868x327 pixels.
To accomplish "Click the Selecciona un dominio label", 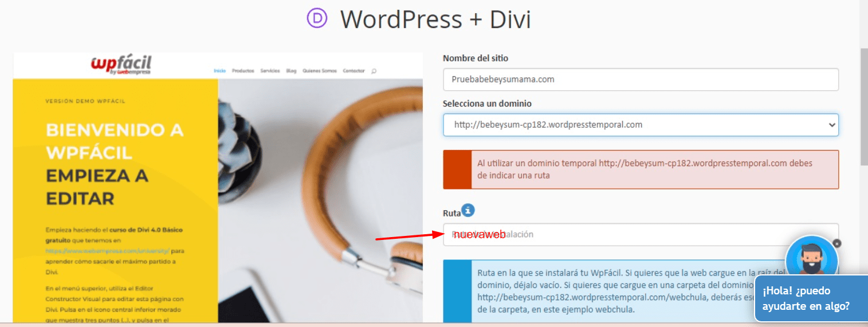I will (x=487, y=104).
